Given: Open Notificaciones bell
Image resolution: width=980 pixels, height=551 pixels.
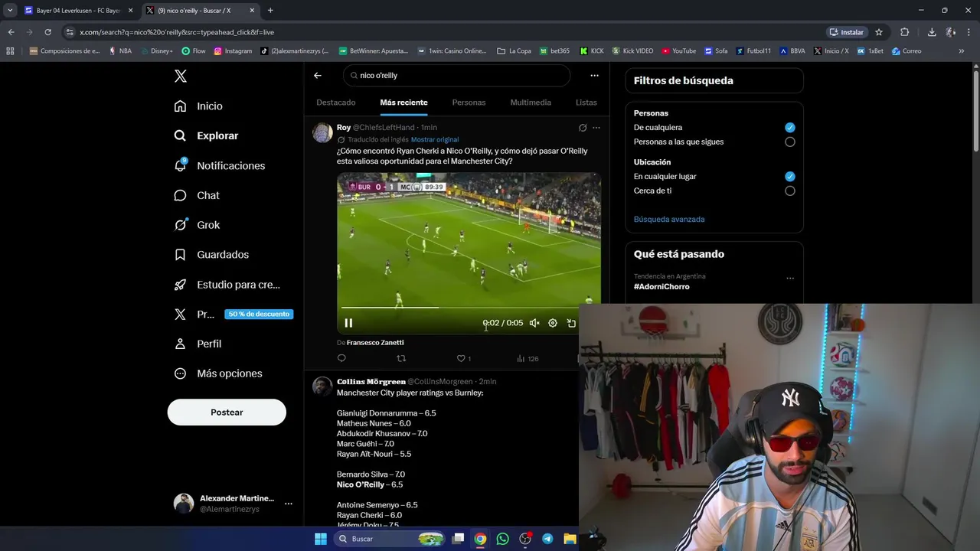Looking at the screenshot, I should pos(219,165).
